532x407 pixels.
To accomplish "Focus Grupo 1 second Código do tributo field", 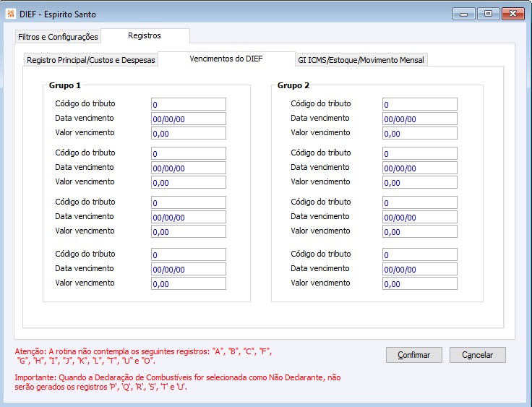I will (189, 153).
